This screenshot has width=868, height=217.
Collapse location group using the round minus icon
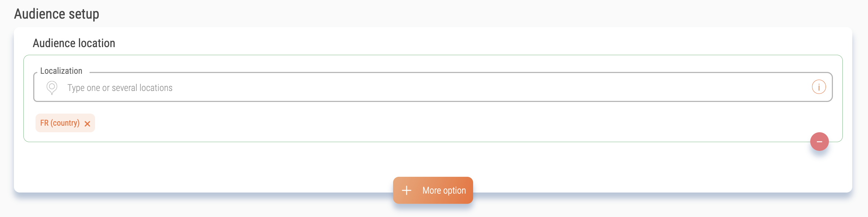[x=819, y=141]
